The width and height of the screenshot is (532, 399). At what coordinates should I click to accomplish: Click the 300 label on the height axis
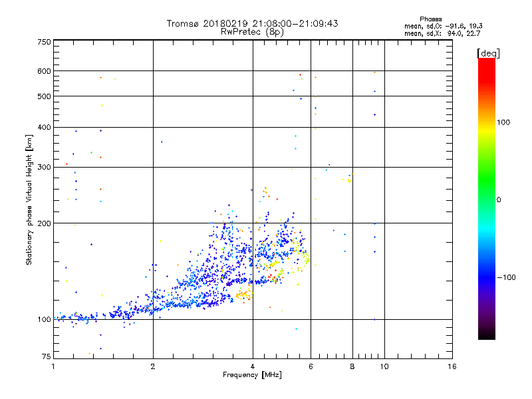pos(44,168)
